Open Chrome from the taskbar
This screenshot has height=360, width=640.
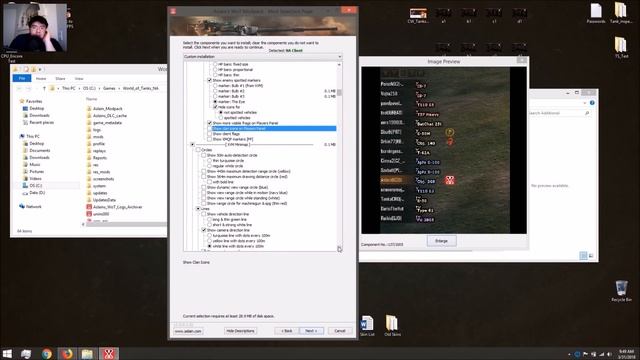click(x=47, y=353)
